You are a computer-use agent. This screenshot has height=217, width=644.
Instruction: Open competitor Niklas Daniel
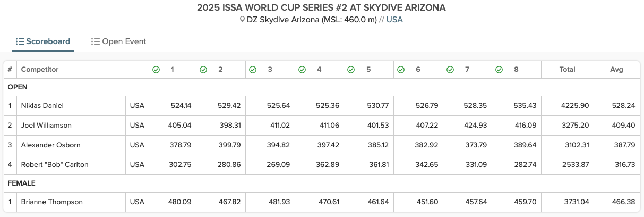point(42,106)
